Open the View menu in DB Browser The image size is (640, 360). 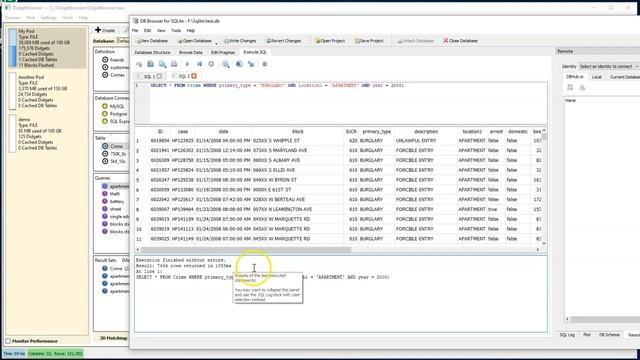pyautogui.click(x=161, y=31)
